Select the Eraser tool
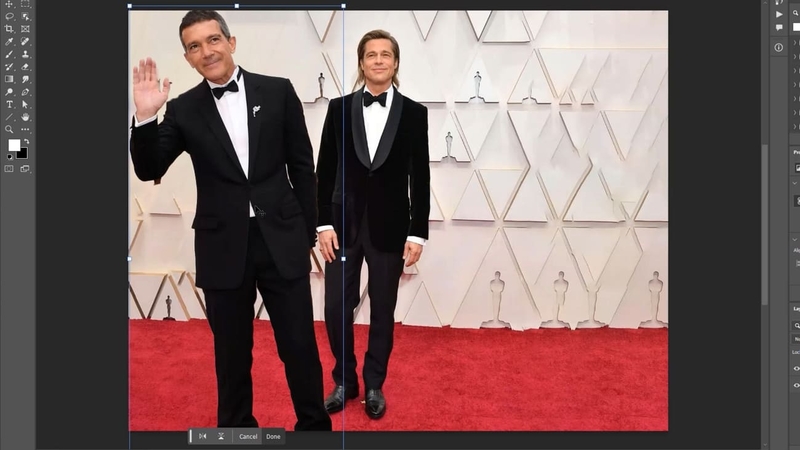Viewport: 800px width, 450px height. click(x=25, y=66)
